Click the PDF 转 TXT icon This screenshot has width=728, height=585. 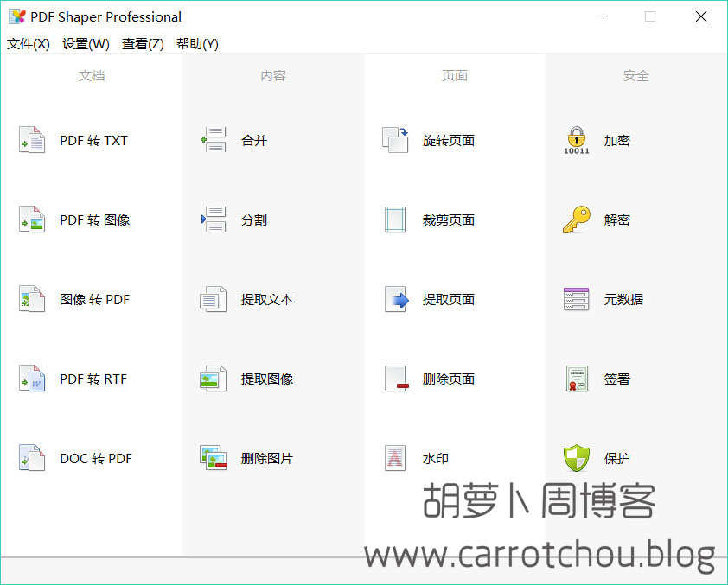[32, 140]
